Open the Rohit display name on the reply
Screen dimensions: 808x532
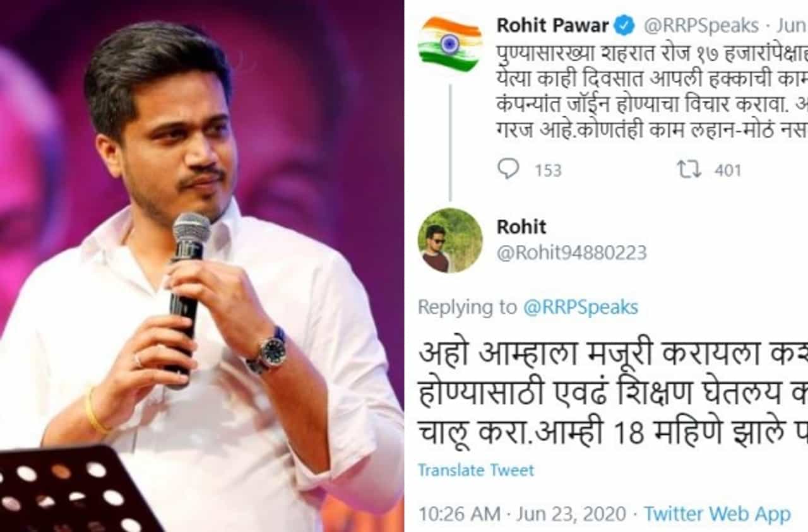521,227
